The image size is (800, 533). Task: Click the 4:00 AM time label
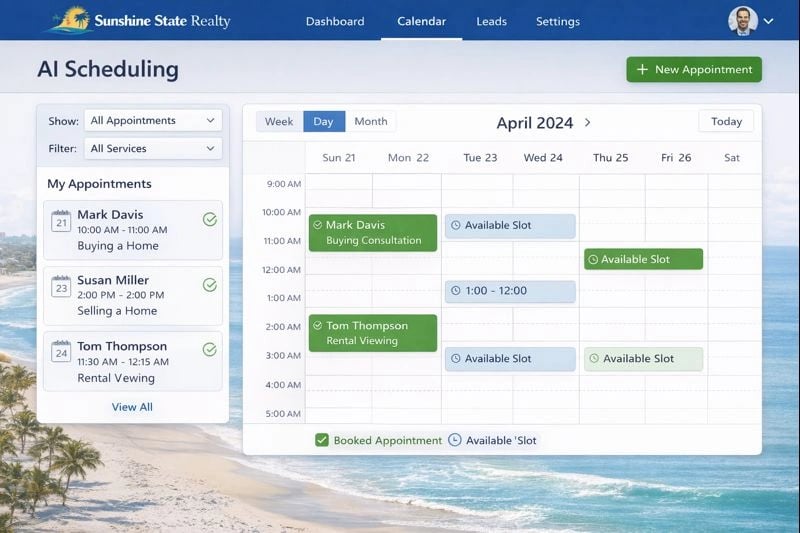click(283, 385)
